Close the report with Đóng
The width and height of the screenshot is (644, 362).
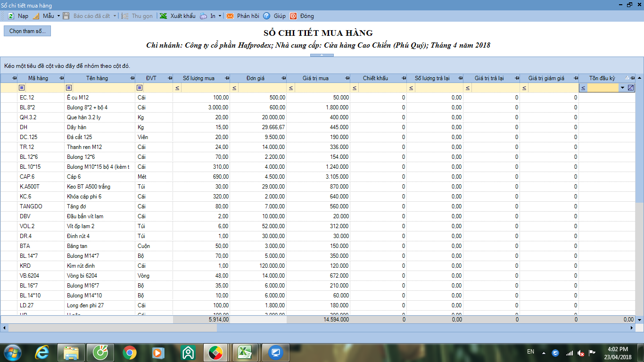coord(301,16)
